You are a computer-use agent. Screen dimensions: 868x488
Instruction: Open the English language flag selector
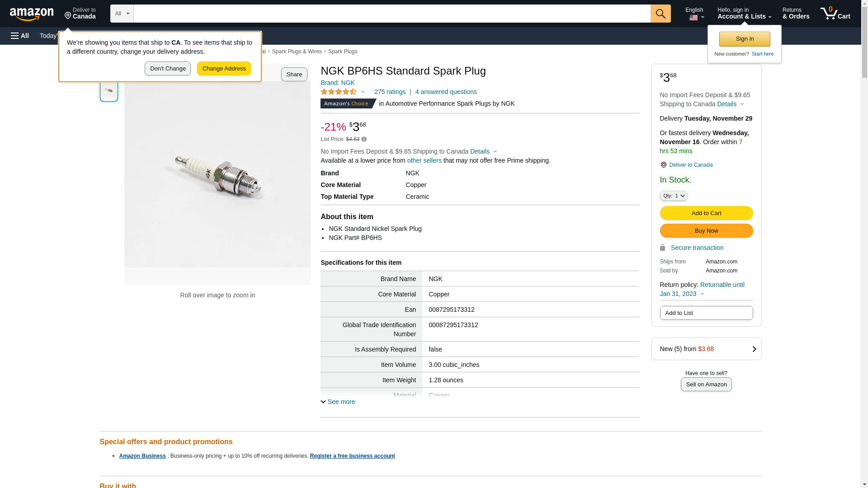point(694,14)
